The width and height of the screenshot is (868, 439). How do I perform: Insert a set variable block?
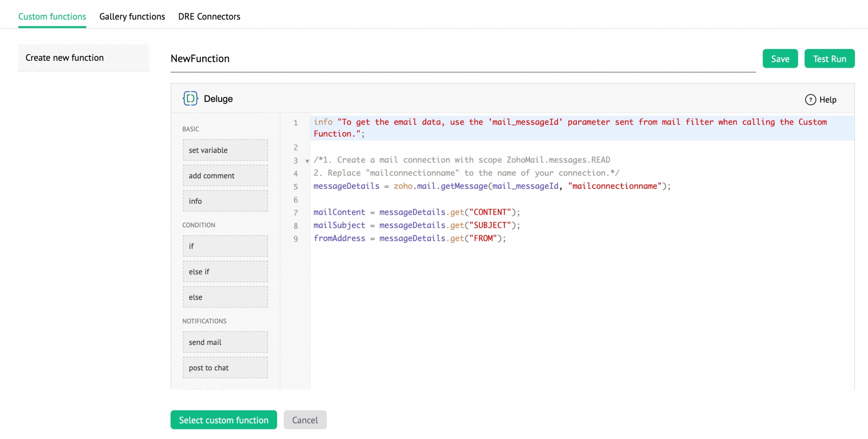click(x=225, y=150)
